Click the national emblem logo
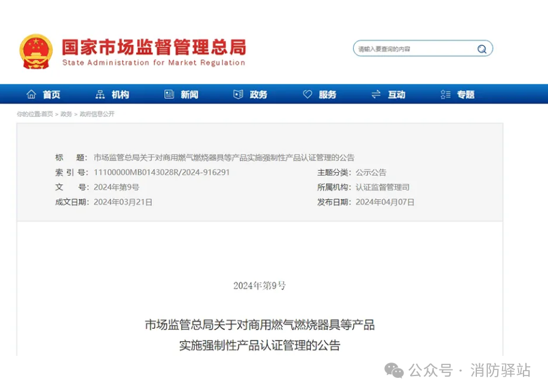Viewport: 548px width, 392px height. pyautogui.click(x=36, y=51)
